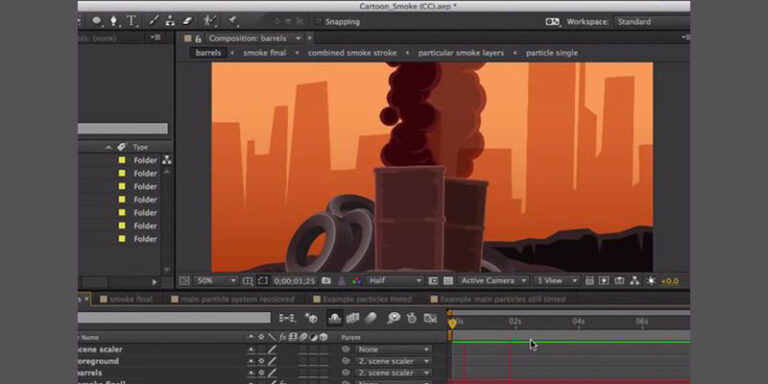
Task: Enable the Snapping checkbox
Action: [319, 22]
